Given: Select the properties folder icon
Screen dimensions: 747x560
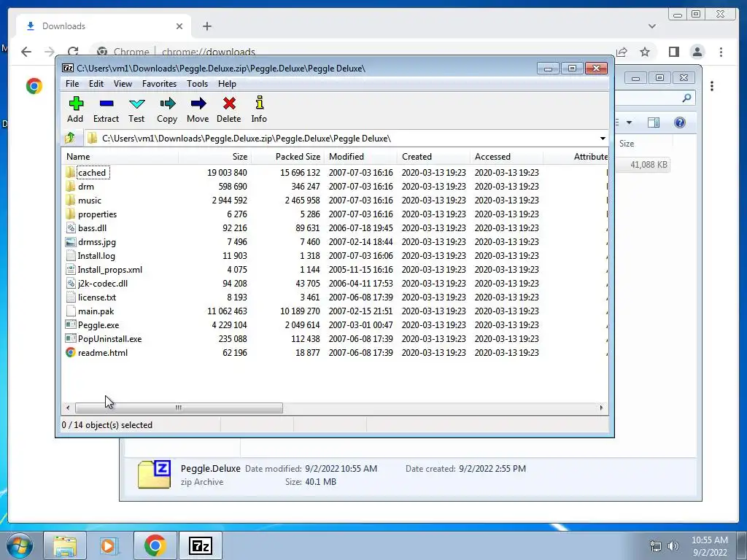Looking at the screenshot, I should pyautogui.click(x=71, y=214).
